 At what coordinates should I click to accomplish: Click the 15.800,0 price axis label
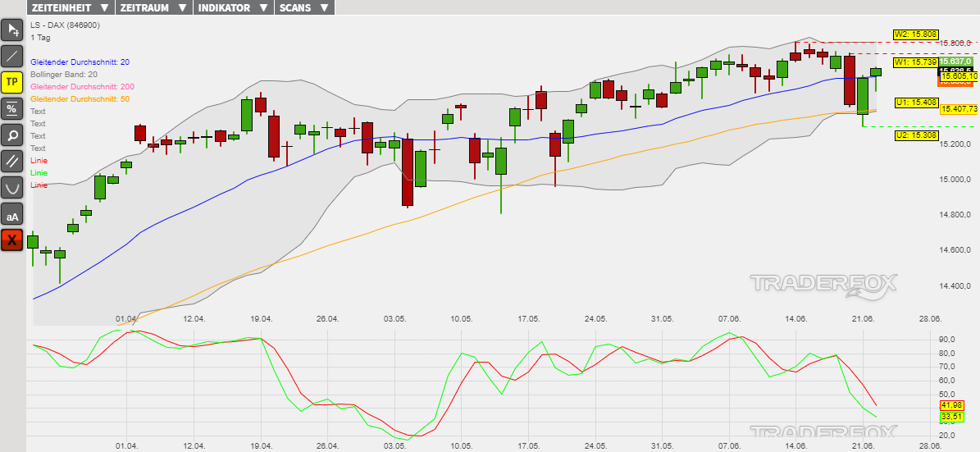956,43
